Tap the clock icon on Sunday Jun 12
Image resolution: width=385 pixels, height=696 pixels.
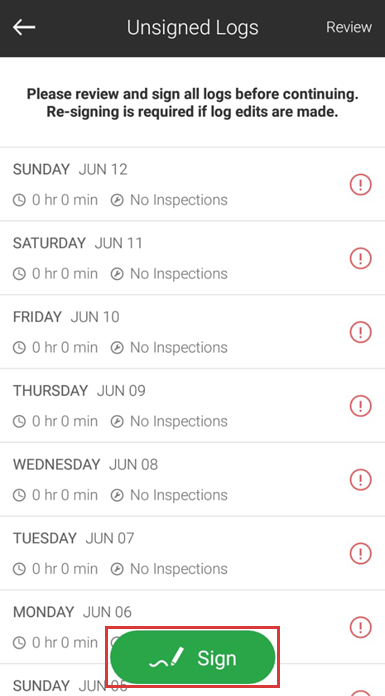pyautogui.click(x=19, y=200)
